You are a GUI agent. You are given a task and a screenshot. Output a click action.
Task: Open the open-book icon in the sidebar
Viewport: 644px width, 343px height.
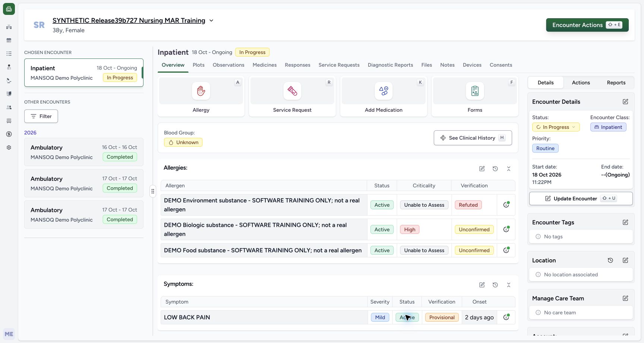pos(9,94)
